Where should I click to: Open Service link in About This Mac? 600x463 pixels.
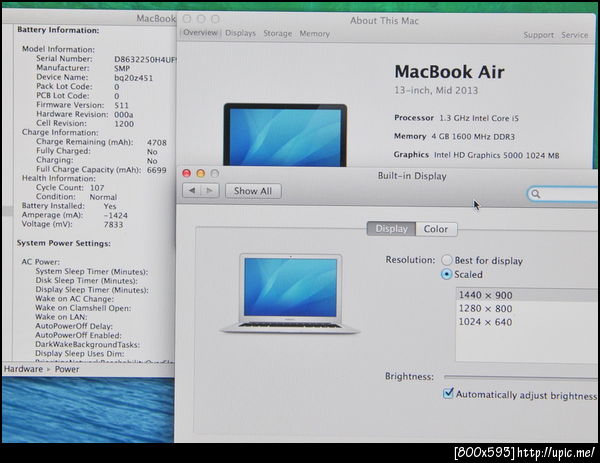pyautogui.click(x=575, y=35)
